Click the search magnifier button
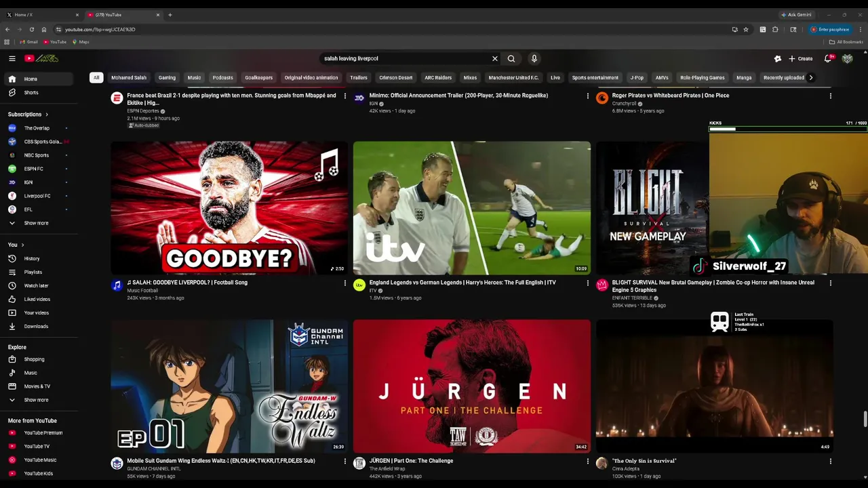 pyautogui.click(x=511, y=58)
